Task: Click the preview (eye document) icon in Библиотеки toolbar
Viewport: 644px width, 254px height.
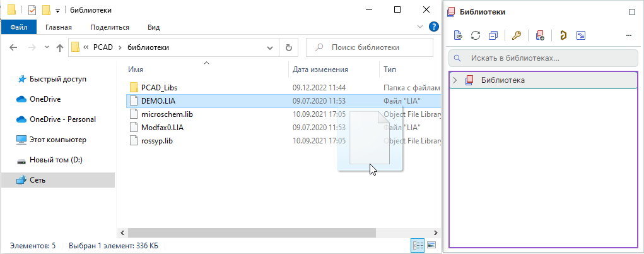Action: click(458, 35)
